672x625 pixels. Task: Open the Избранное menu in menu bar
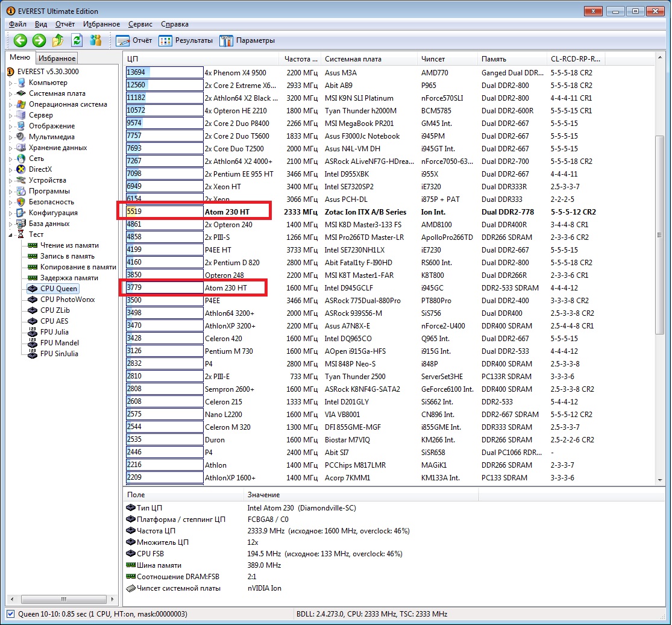102,24
